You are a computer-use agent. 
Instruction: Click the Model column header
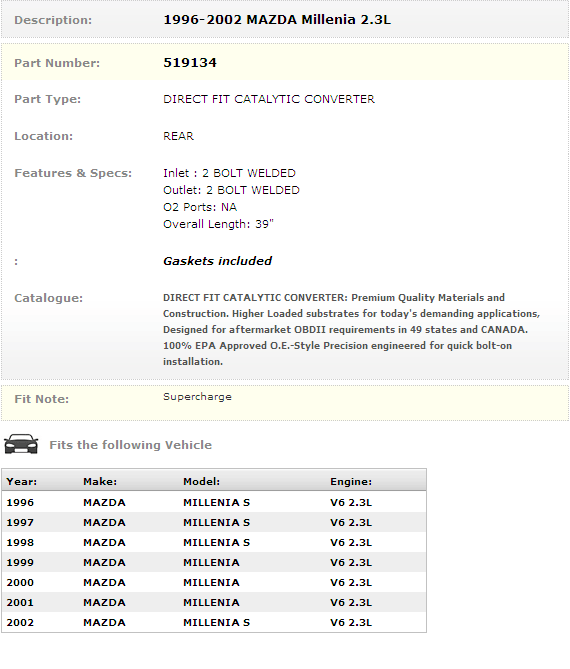(201, 481)
